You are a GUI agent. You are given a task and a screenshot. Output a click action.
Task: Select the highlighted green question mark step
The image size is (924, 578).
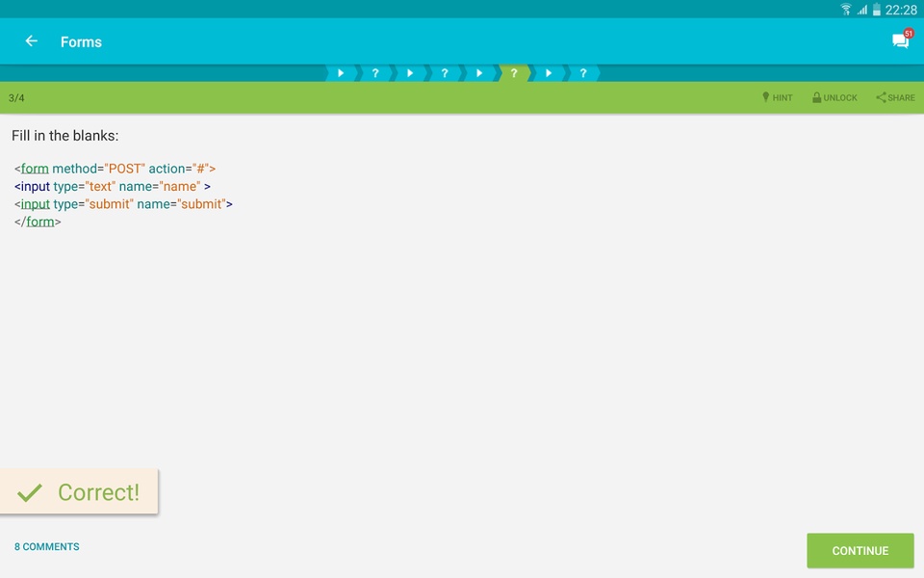(x=514, y=73)
